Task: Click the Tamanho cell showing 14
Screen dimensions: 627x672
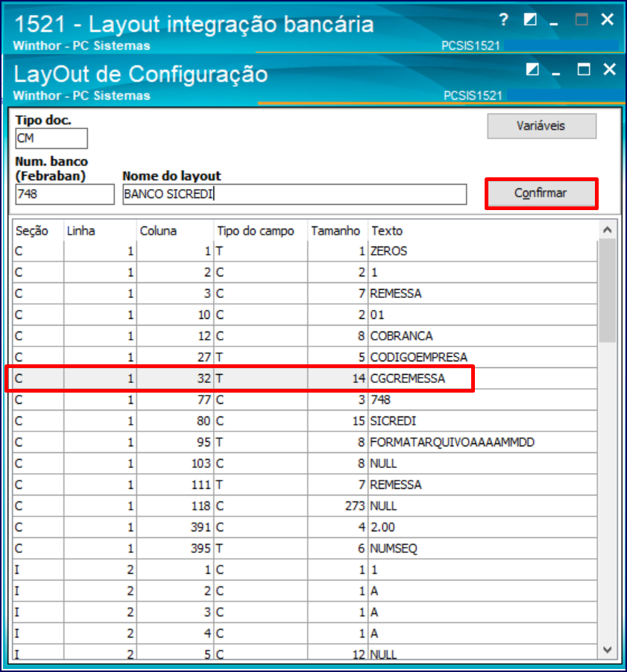Action: [x=338, y=378]
